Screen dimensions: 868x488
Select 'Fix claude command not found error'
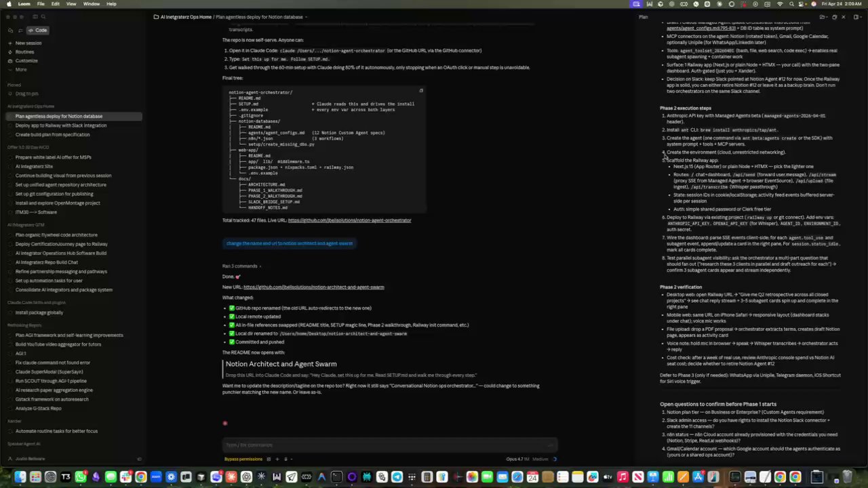tap(53, 363)
